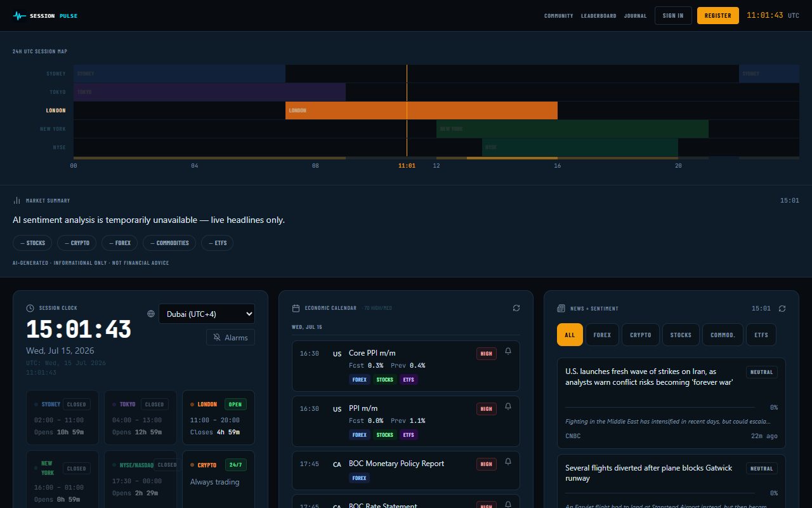Screen dimensions: 812x508
Task: Set bell alert for BOC Monetary Policy Report
Action: (508, 462)
